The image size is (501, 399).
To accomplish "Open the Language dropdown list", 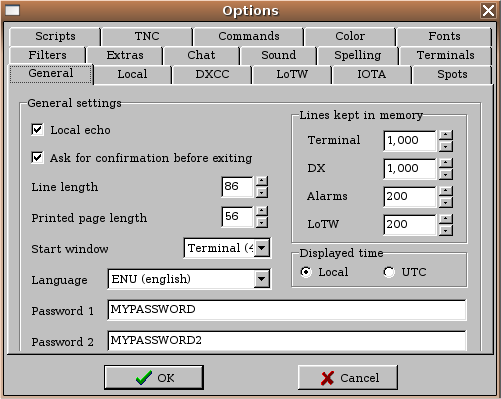I will [x=262, y=279].
